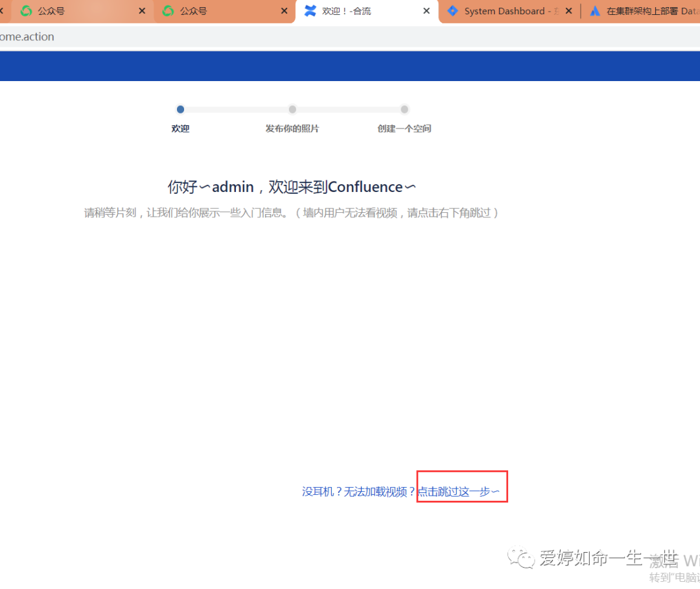
Task: Close the System Dashboard tab
Action: pyautogui.click(x=569, y=11)
